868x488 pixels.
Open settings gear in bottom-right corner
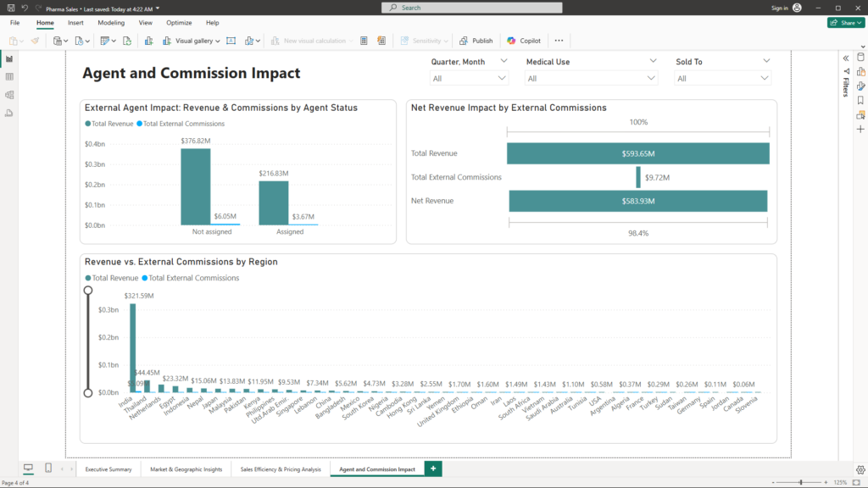click(860, 469)
